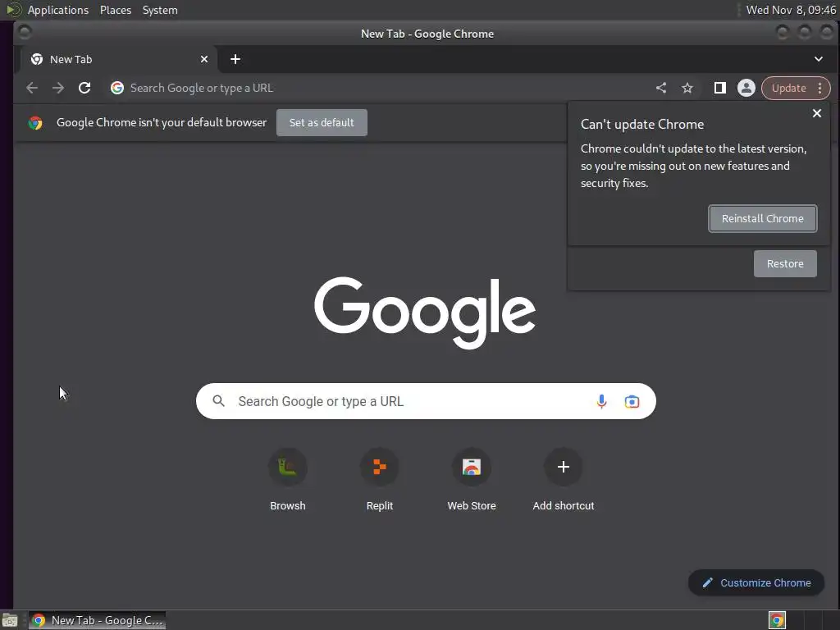Click the Google icon in the address bar
840x630 pixels.
coord(117,88)
